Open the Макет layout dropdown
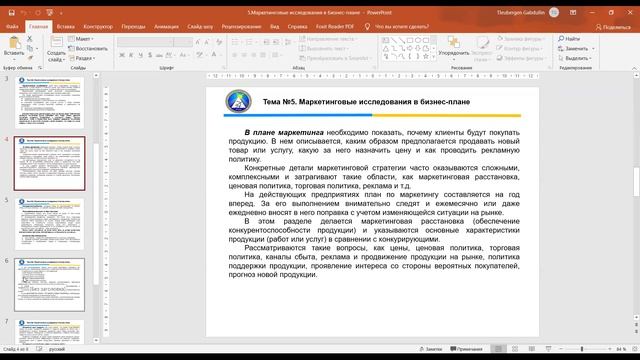640x360 pixels. 81,39
